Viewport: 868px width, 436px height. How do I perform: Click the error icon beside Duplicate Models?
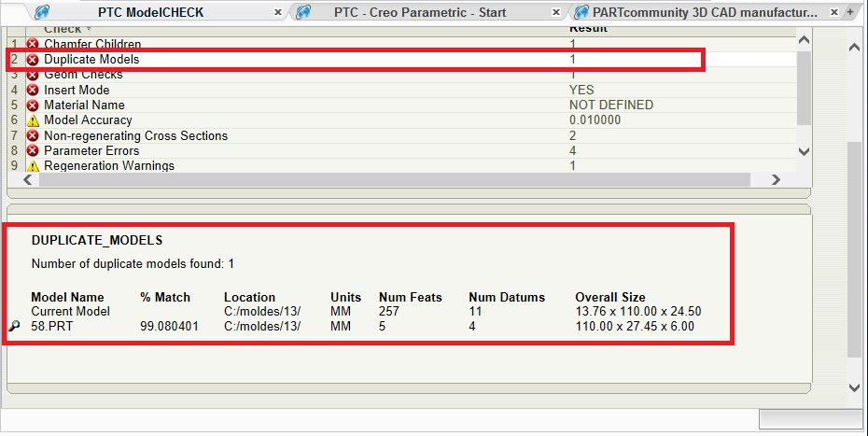pos(33,59)
